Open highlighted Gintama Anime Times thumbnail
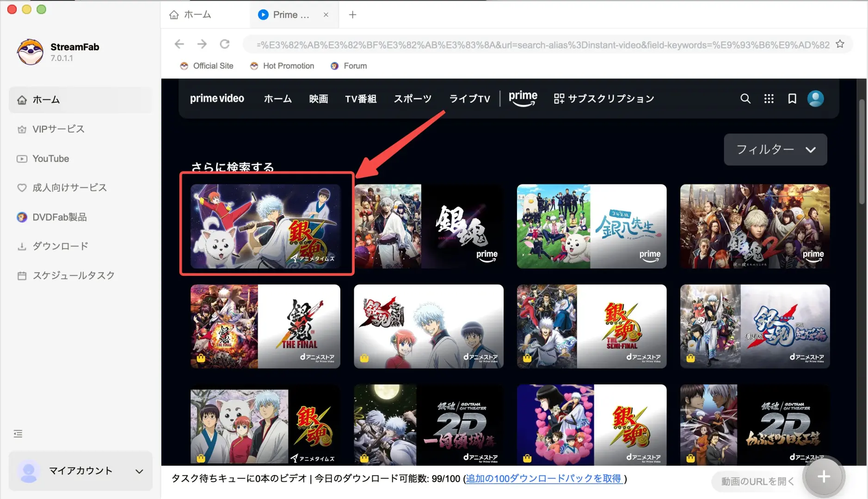This screenshot has width=868, height=499. coord(265,226)
